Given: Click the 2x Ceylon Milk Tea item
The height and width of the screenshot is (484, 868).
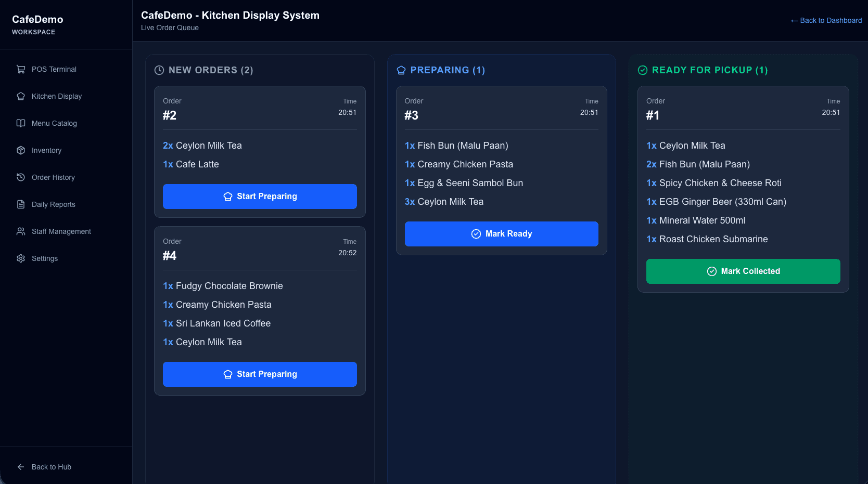Looking at the screenshot, I should point(202,146).
